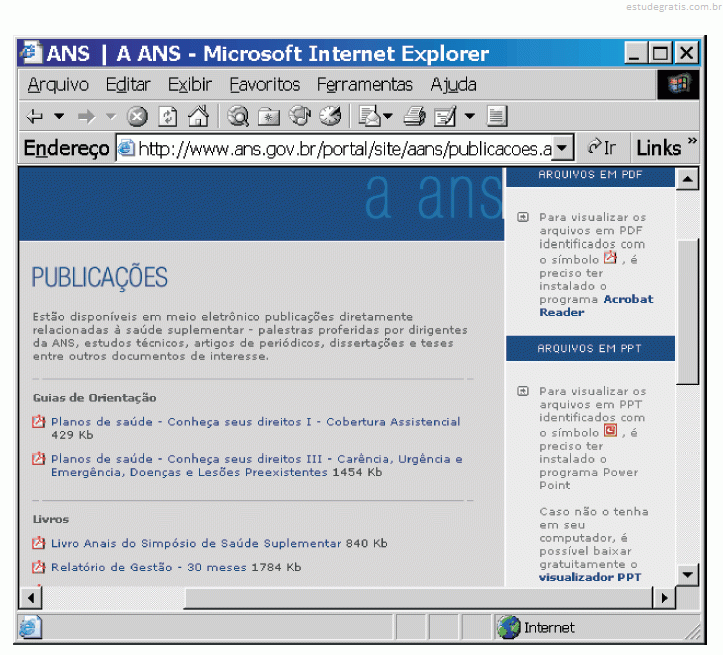Open the Forward history dropdown arrow

click(x=111, y=116)
